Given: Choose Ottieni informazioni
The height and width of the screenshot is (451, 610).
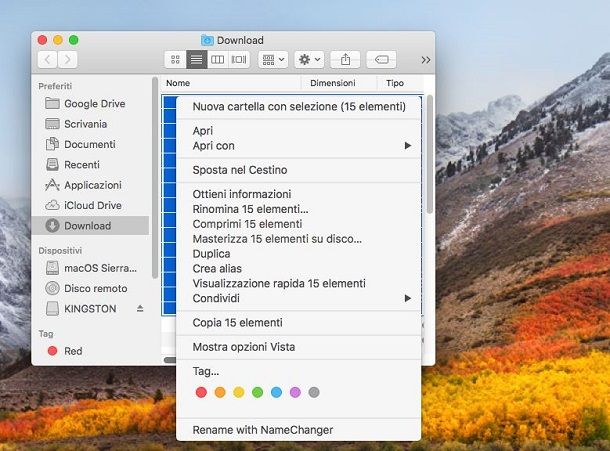Looking at the screenshot, I should (298, 194).
